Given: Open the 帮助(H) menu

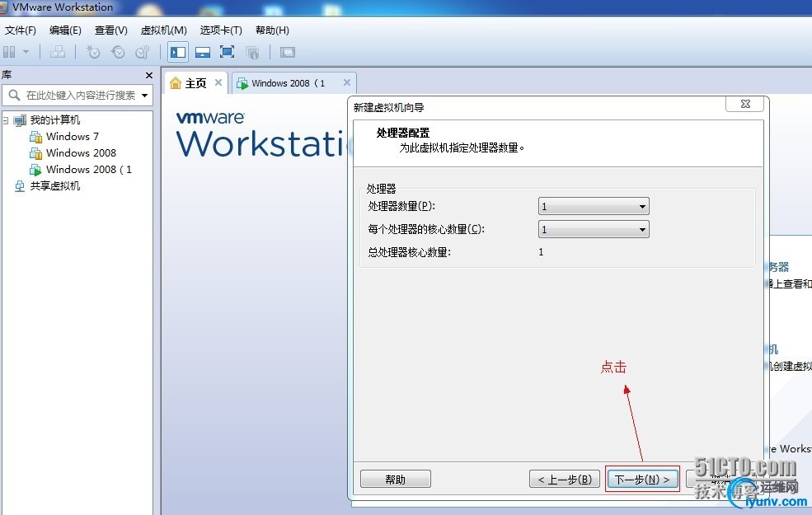Looking at the screenshot, I should (x=272, y=30).
